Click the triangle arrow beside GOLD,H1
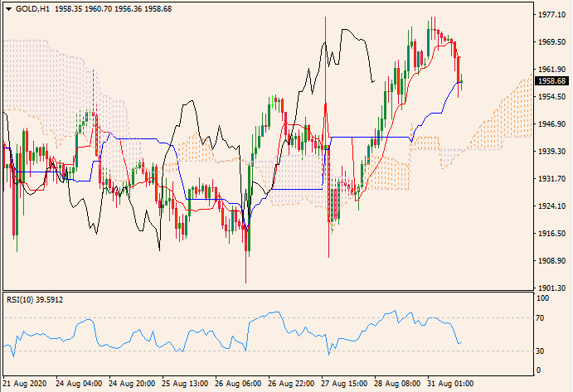This screenshot has height=392, width=573. pyautogui.click(x=7, y=7)
